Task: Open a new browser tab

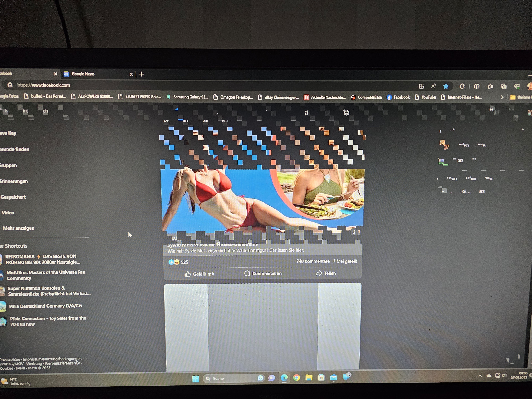Action: click(x=142, y=74)
